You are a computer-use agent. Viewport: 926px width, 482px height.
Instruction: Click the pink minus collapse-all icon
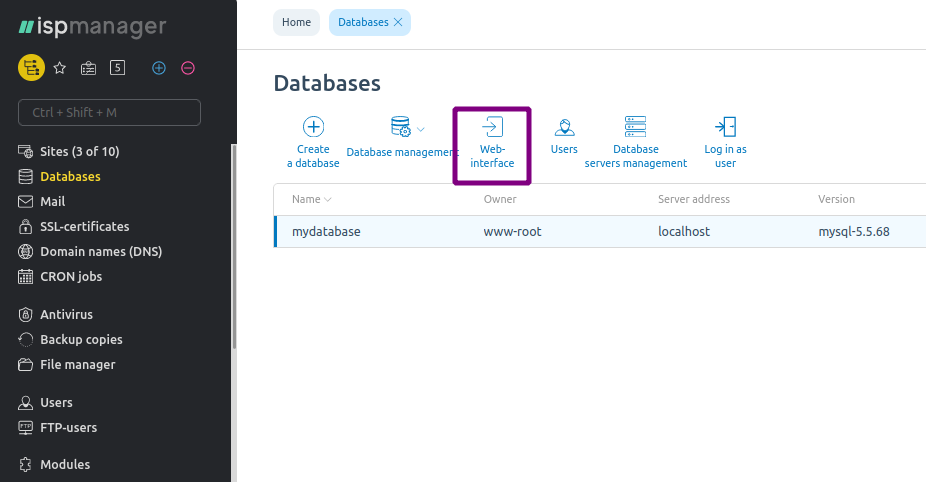click(188, 68)
